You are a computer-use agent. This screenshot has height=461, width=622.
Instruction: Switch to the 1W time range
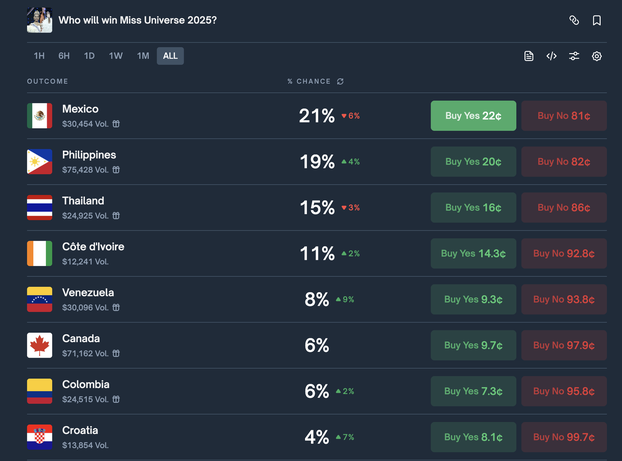point(116,56)
